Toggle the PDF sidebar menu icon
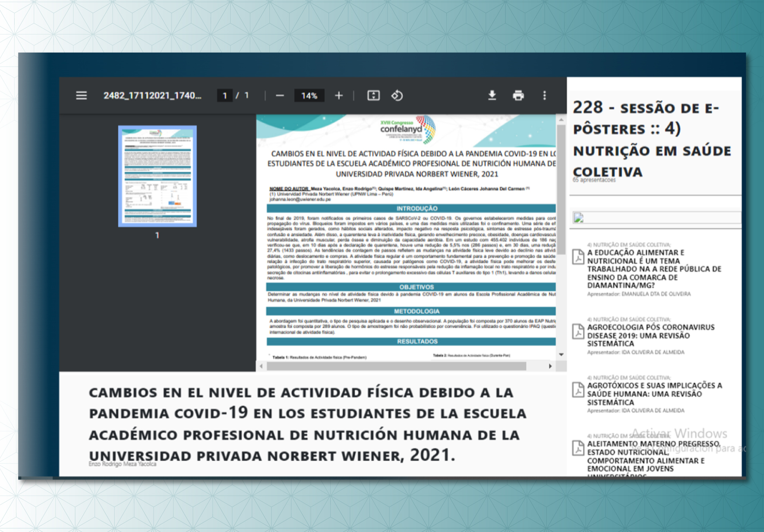 (x=81, y=95)
